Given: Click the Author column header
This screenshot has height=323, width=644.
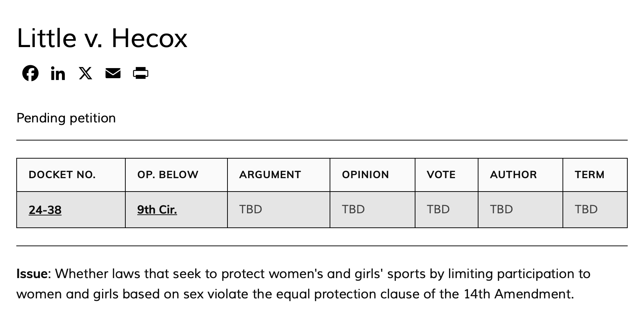Looking at the screenshot, I should [x=513, y=175].
